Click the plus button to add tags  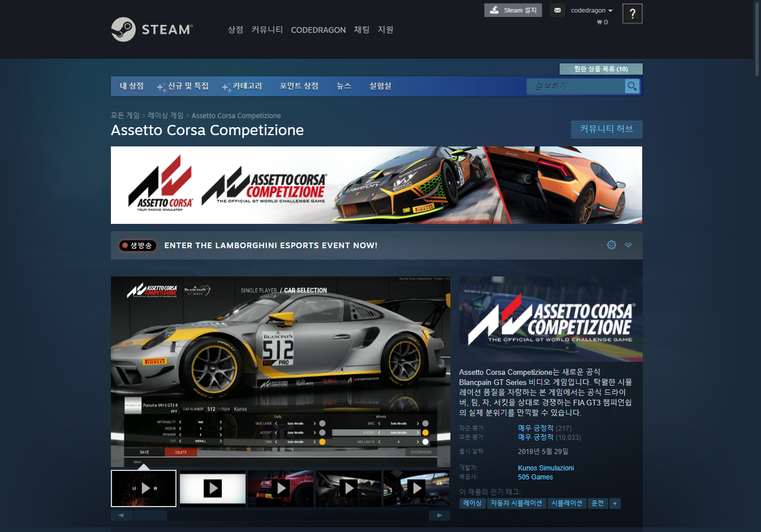[x=615, y=503]
